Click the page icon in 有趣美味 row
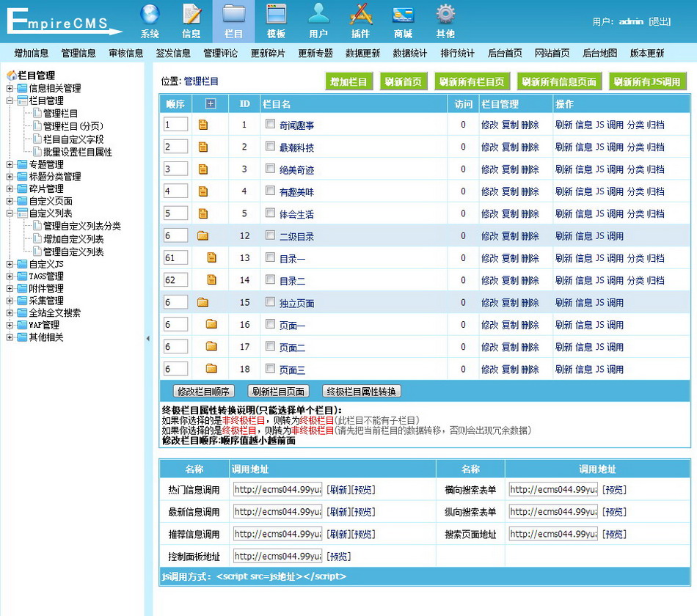This screenshot has height=616, width=697. (x=203, y=191)
